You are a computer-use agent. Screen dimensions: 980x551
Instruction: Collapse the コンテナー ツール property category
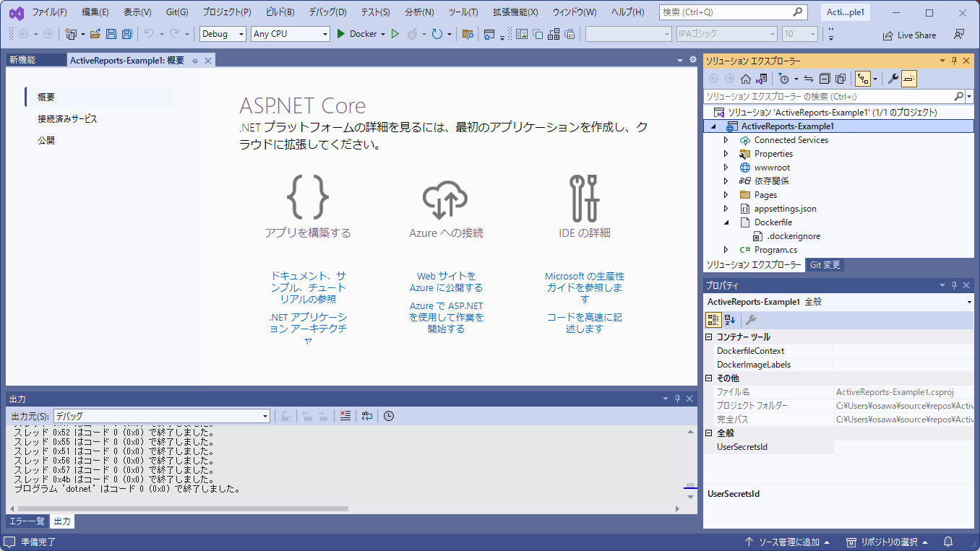pos(709,337)
